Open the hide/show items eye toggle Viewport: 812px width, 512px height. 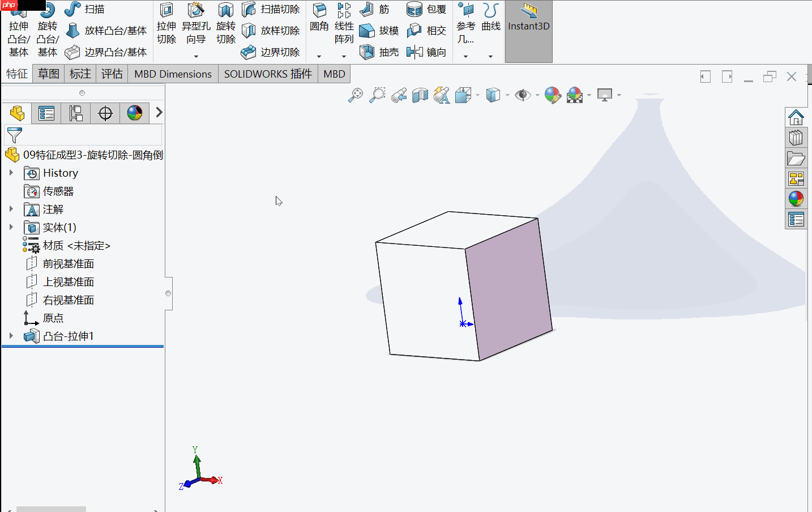523,95
